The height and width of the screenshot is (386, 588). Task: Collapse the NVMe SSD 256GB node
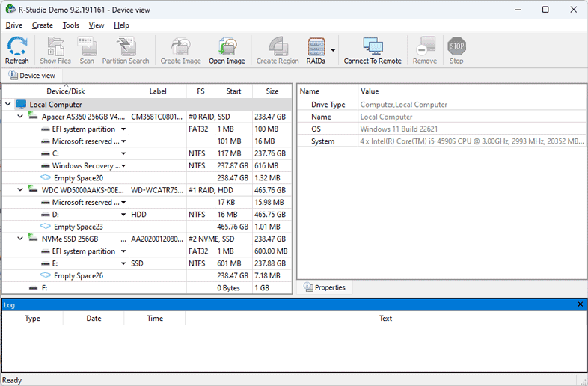click(x=20, y=239)
